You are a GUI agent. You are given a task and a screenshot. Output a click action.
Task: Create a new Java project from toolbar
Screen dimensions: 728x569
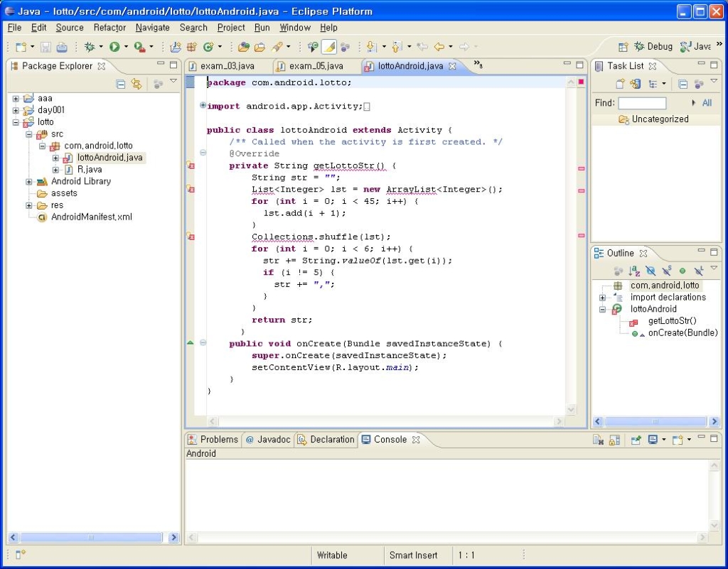pos(176,46)
